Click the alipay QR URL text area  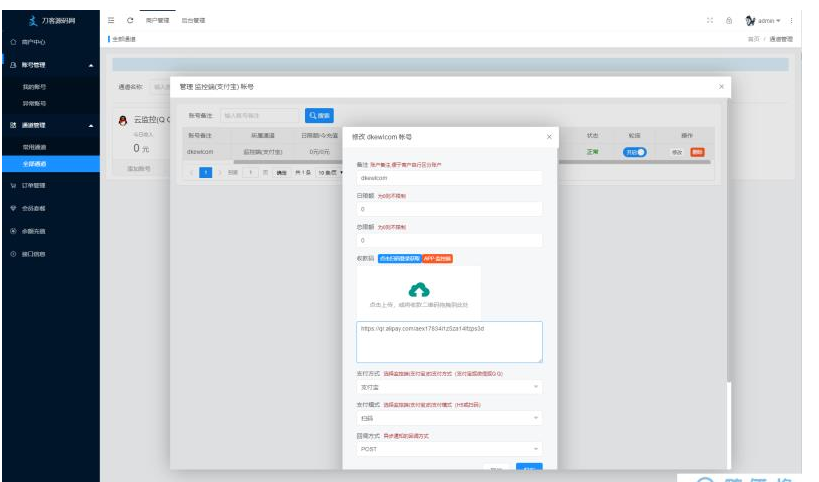pyautogui.click(x=449, y=341)
